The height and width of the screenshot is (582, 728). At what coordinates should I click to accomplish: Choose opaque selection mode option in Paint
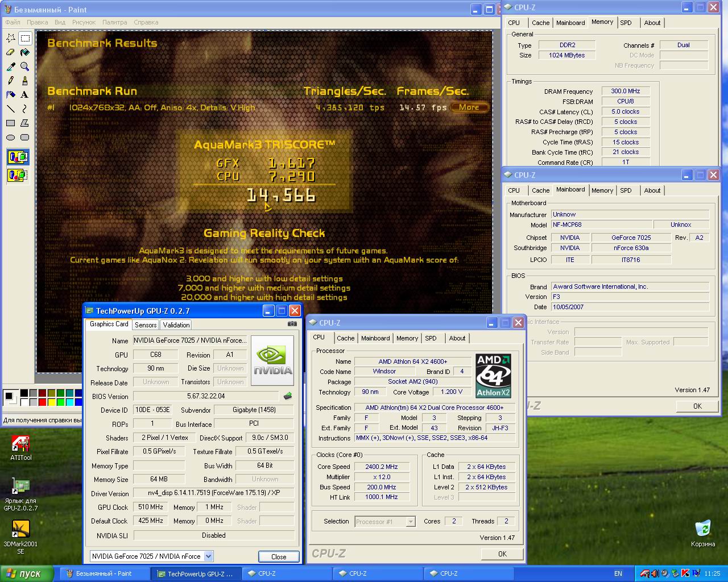coord(18,157)
